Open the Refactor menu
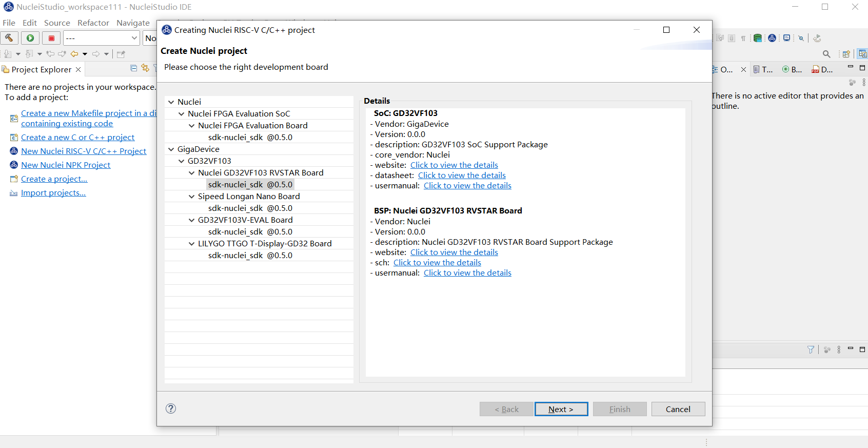868x448 pixels. [x=93, y=23]
